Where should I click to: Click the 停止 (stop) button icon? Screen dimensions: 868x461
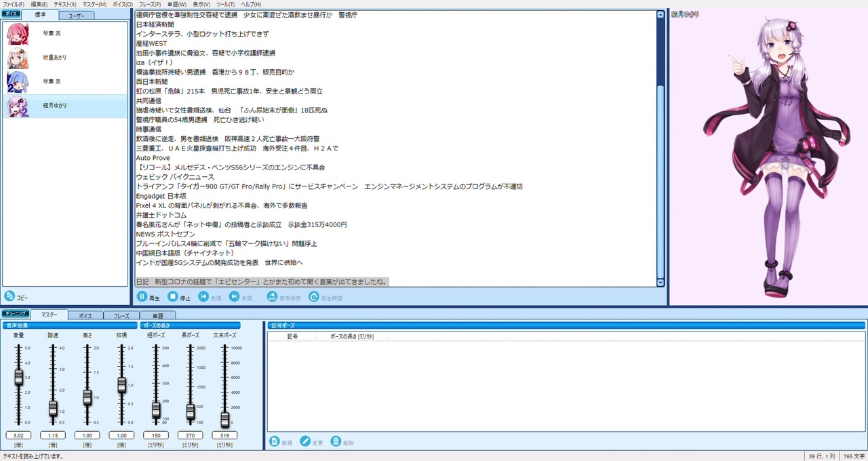click(x=173, y=296)
